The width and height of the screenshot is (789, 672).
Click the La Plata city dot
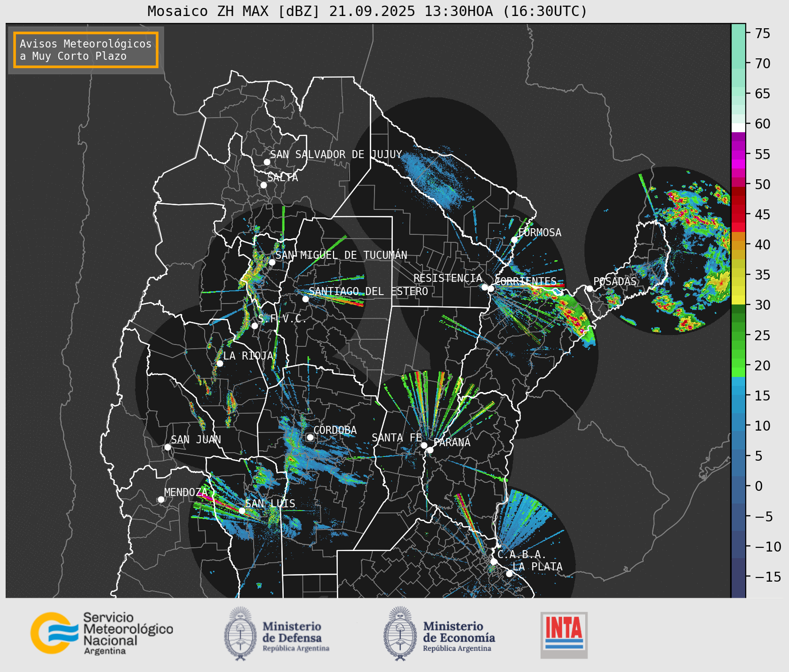pyautogui.click(x=509, y=574)
